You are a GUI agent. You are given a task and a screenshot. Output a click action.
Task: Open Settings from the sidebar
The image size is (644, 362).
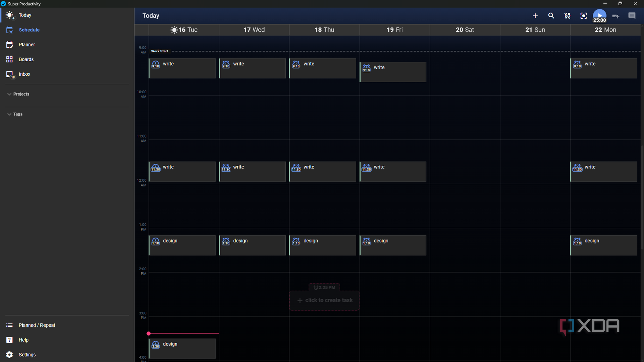67,355
